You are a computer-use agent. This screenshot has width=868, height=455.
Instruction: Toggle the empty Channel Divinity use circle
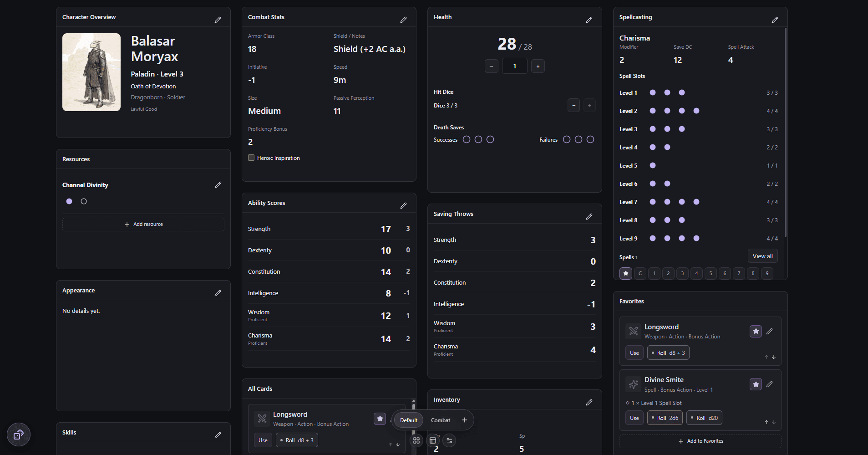click(x=84, y=201)
